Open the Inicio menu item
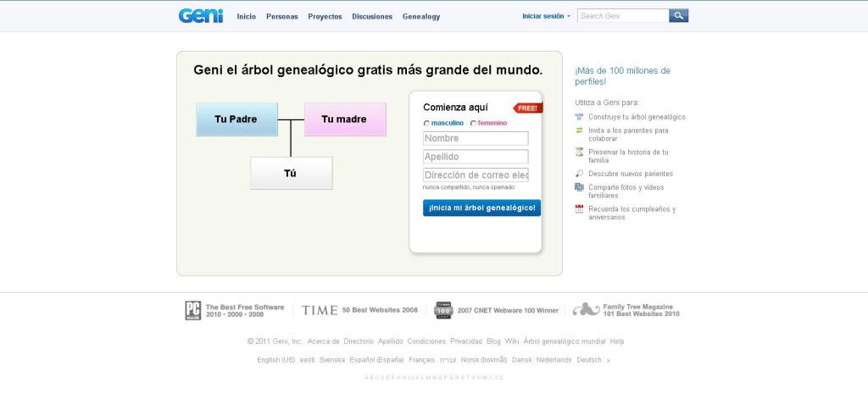Viewport: 868px width, 399px height. pos(247,17)
